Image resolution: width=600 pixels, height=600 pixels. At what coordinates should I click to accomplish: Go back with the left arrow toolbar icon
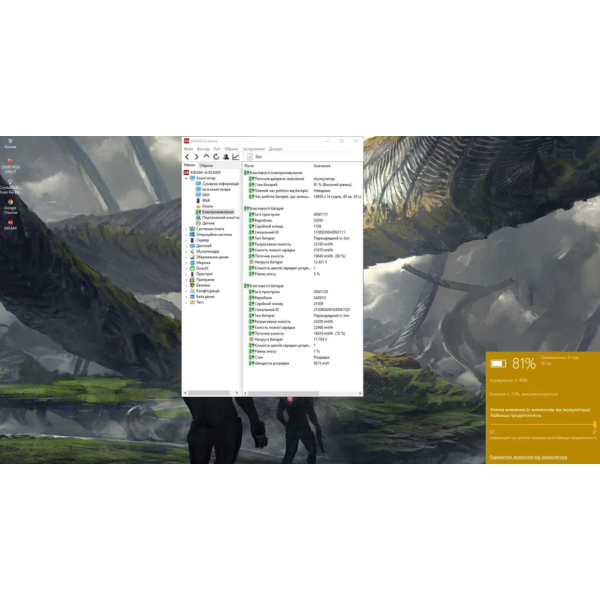(x=187, y=157)
